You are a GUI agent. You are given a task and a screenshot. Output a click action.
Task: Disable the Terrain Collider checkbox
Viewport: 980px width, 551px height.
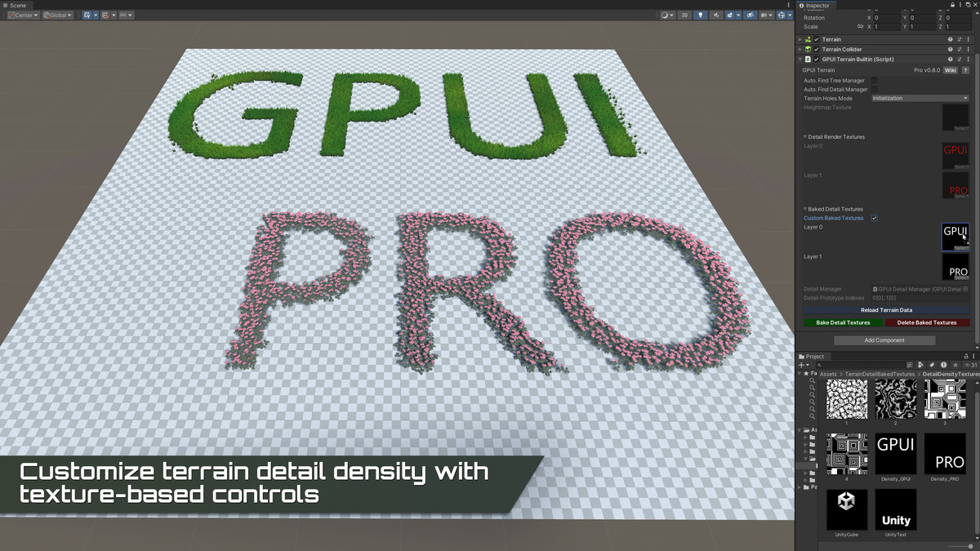tap(817, 49)
